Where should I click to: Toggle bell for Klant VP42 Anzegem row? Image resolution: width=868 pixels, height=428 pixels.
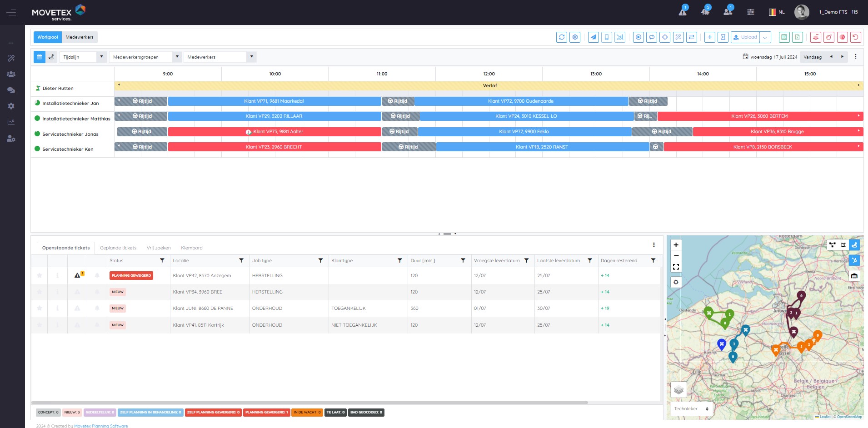point(97,275)
